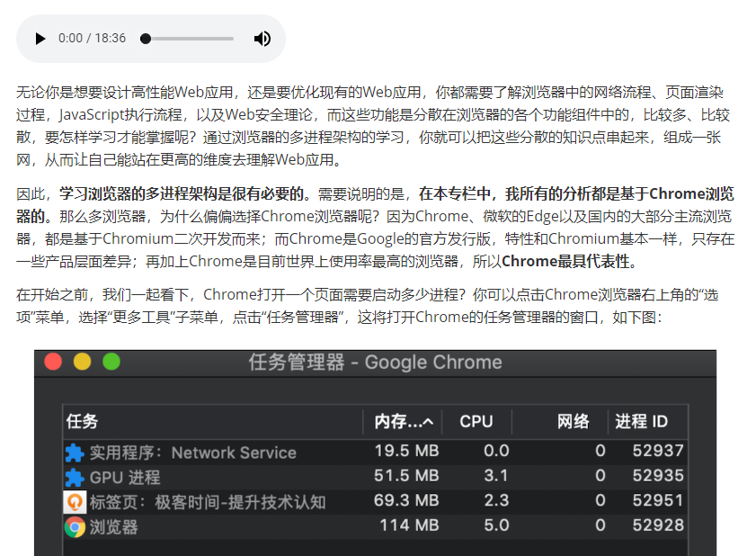Viewport: 756px width, 556px height.
Task: Click the audio time display 0:00 / 18:36
Action: point(92,38)
